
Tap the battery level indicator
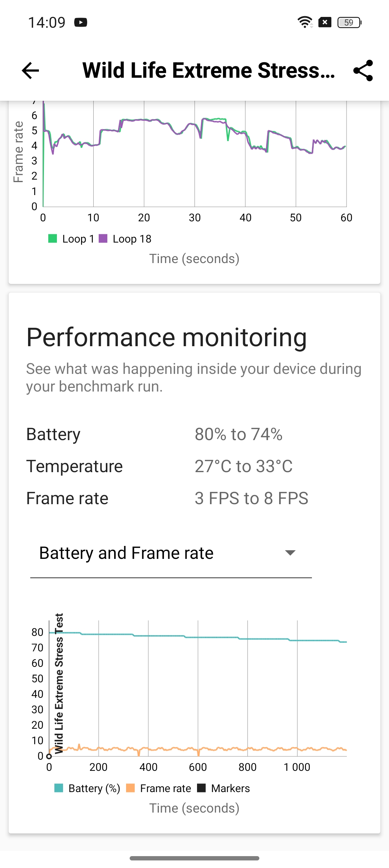click(349, 23)
